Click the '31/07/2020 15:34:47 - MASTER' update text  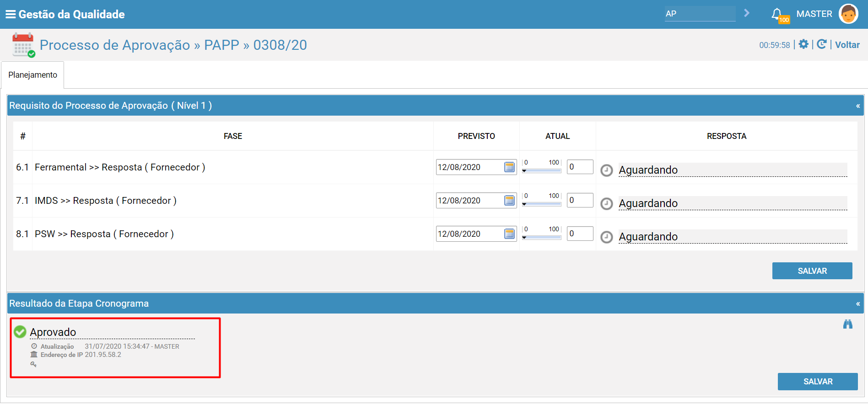[132, 346]
